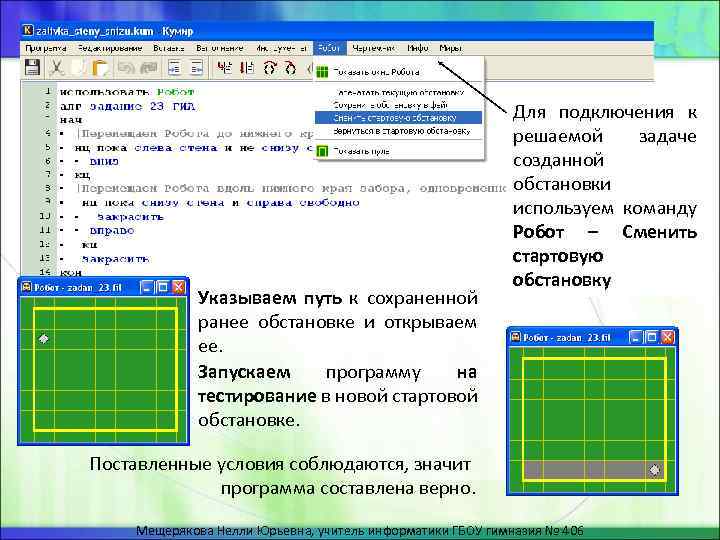Screen dimensions: 720x540
Task: Click line 'нц пока снизу стена и справа свободно'
Action: point(220,202)
